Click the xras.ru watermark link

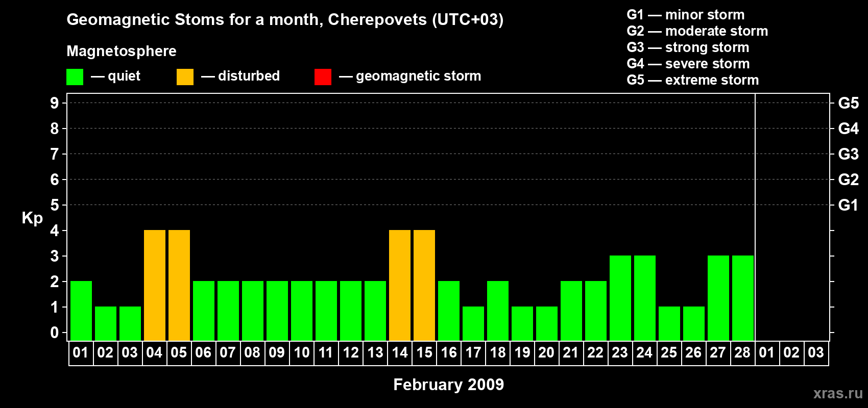[837, 393]
